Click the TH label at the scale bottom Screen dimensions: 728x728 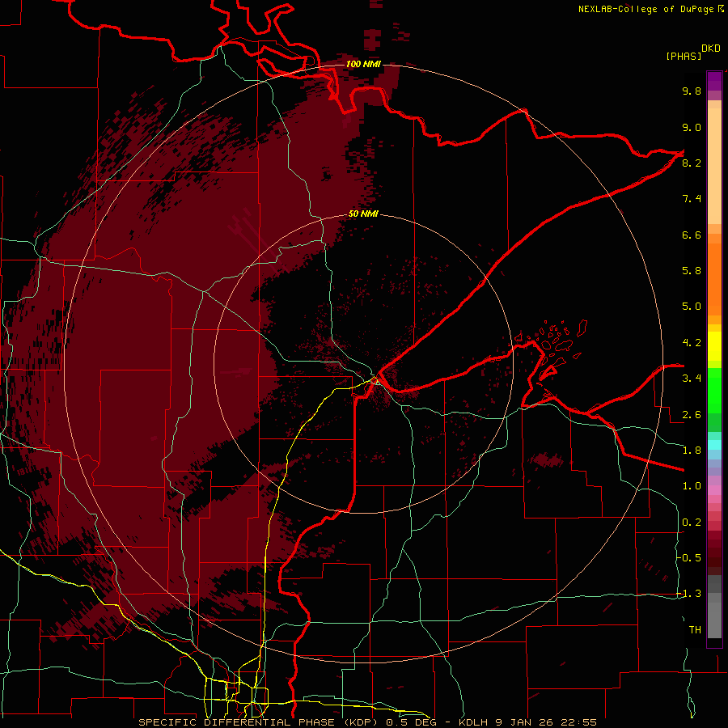[x=695, y=630]
